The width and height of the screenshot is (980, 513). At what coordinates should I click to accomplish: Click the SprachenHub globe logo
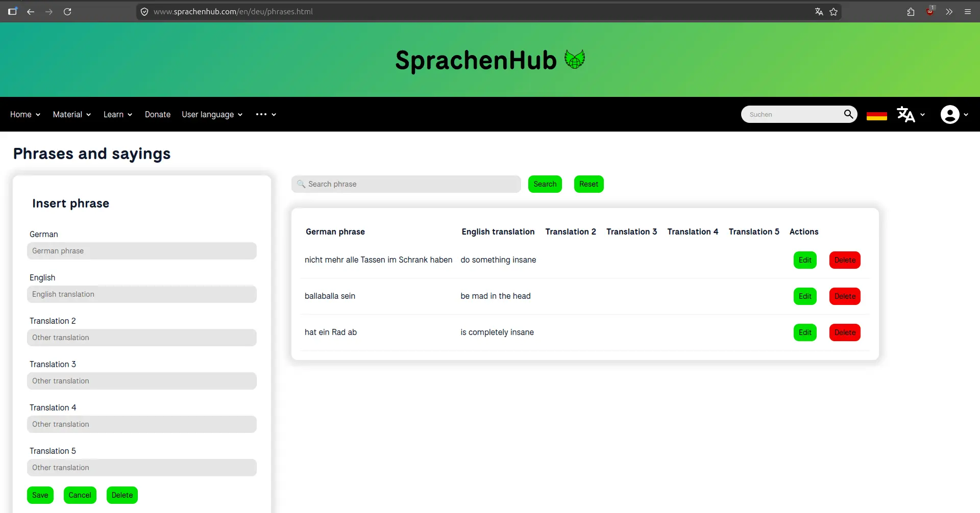pyautogui.click(x=575, y=59)
